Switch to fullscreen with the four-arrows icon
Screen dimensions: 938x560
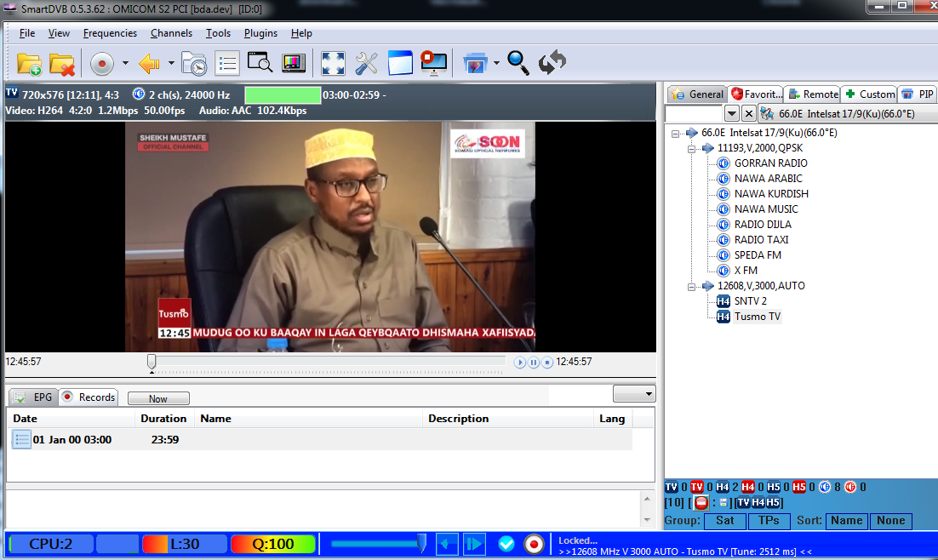coord(333,64)
